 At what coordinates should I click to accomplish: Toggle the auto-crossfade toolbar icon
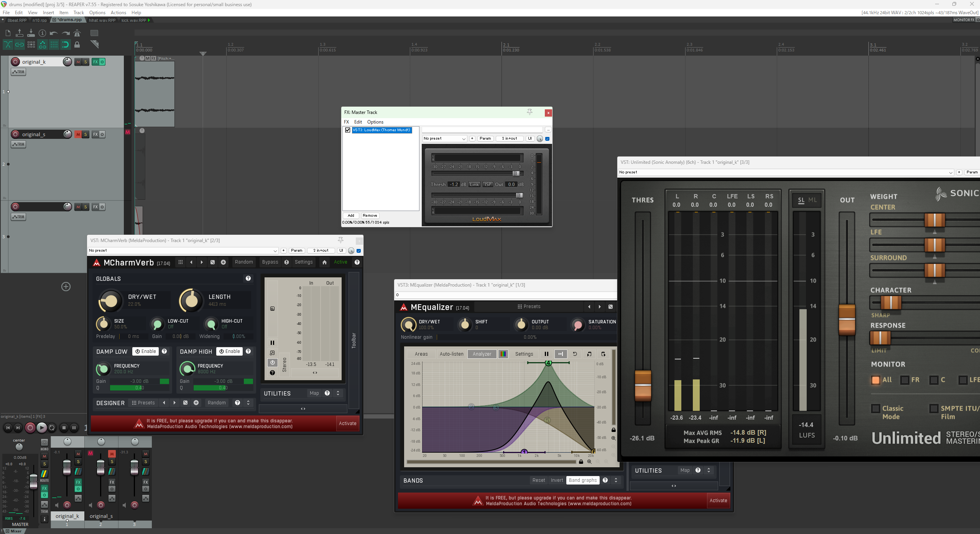point(8,44)
